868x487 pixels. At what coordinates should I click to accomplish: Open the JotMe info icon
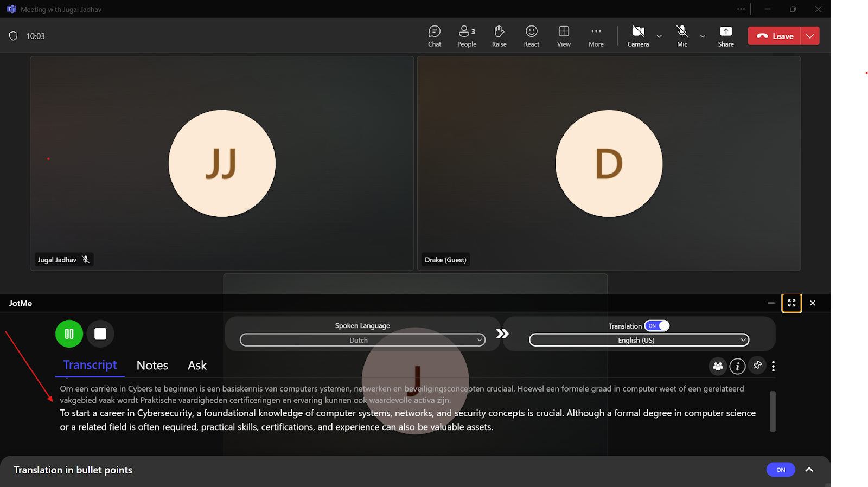tap(737, 367)
